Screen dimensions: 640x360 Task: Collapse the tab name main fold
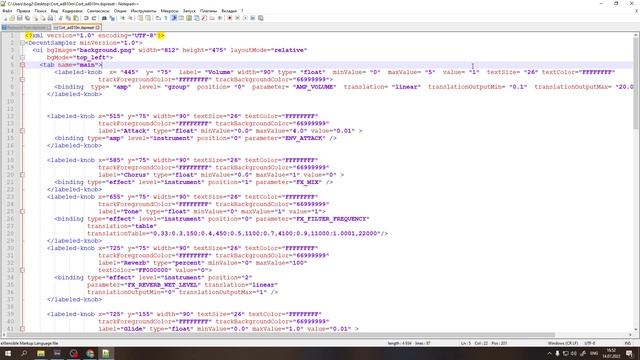(22, 65)
